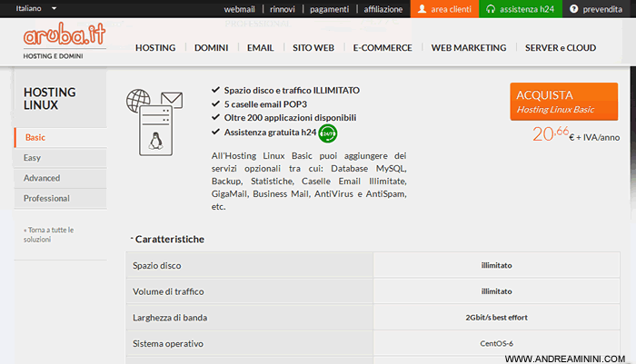
Task: Select the Advanced hosting plan tab
Action: tap(42, 178)
